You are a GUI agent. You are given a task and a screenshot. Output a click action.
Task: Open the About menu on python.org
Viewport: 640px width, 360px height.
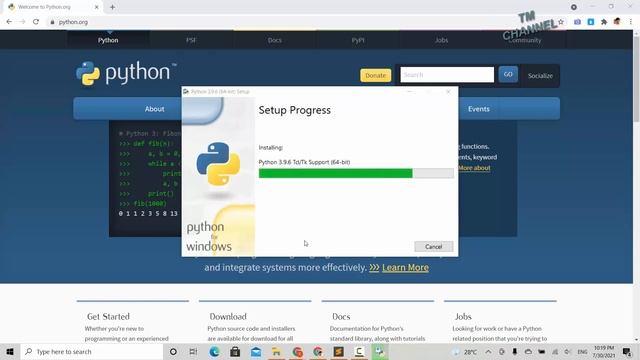[x=154, y=109]
